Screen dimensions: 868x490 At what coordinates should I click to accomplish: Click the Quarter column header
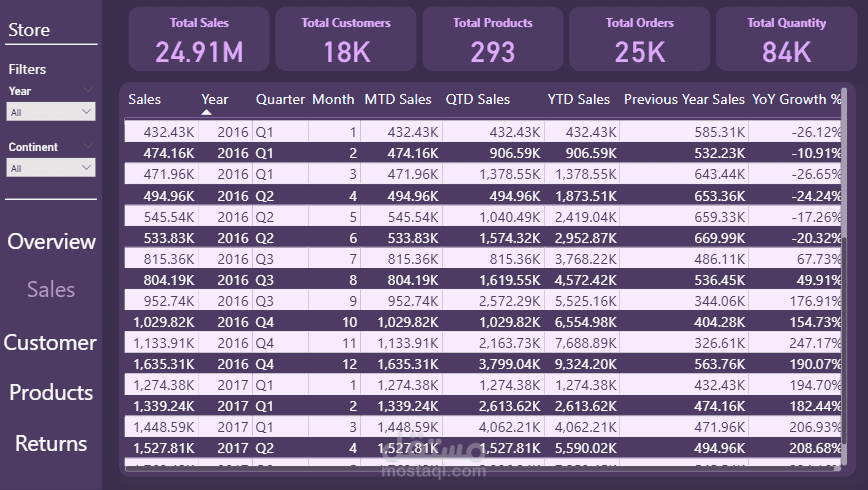[x=280, y=99]
